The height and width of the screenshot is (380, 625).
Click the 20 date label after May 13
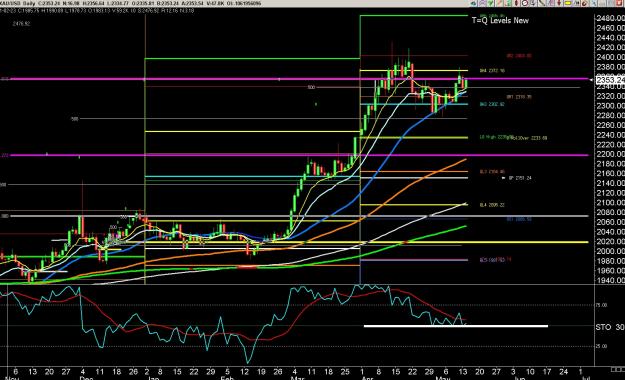[x=480, y=372]
